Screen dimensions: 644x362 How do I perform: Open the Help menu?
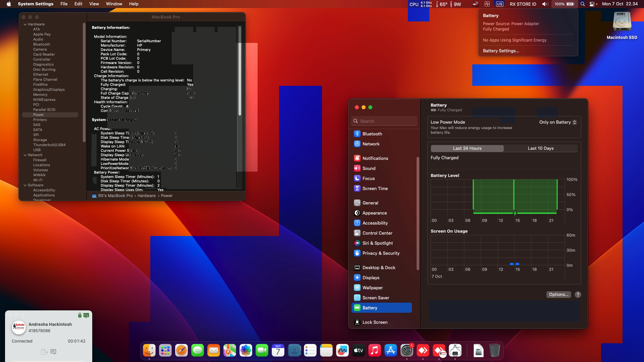point(133,4)
